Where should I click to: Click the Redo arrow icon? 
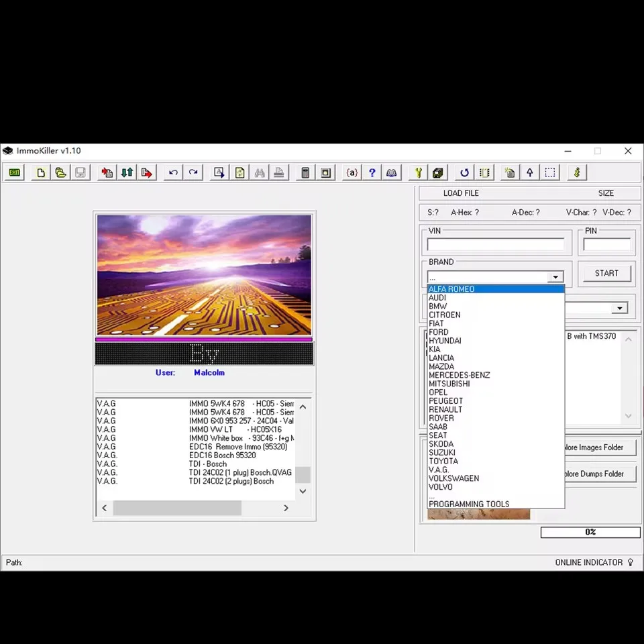(193, 173)
